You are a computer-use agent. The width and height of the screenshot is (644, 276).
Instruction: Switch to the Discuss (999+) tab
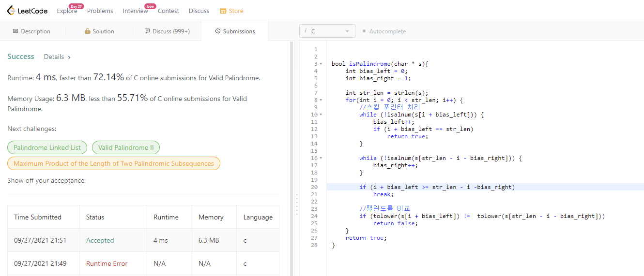[167, 31]
